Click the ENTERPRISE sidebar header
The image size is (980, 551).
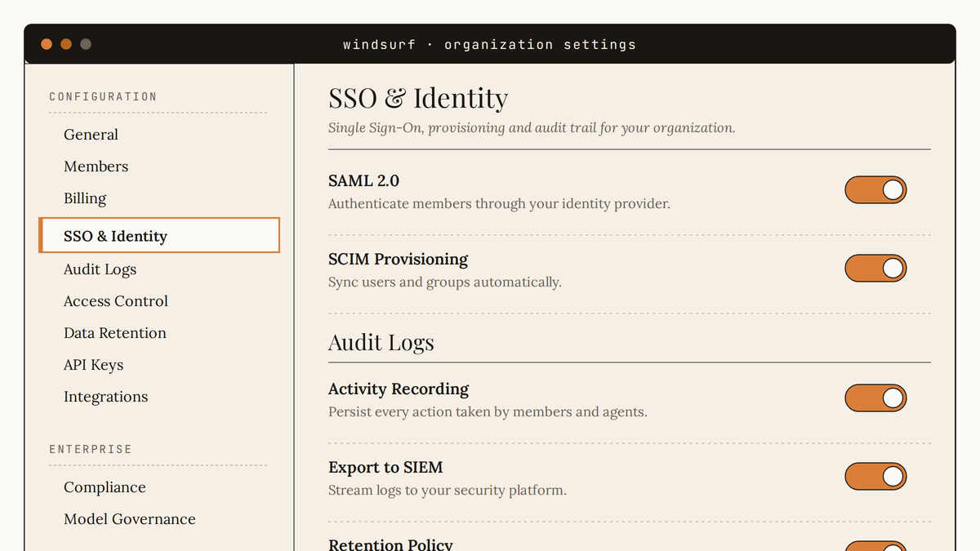(90, 449)
